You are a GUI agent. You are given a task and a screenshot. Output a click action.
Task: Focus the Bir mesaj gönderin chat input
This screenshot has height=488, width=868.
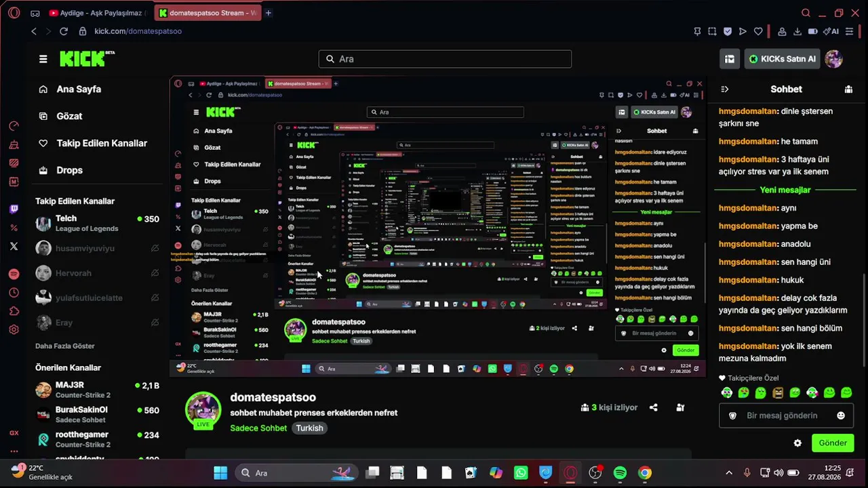pyautogui.click(x=786, y=415)
